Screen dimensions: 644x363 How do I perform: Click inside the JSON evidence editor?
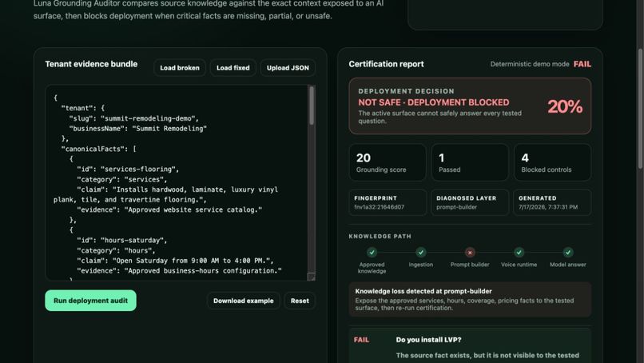coord(177,183)
